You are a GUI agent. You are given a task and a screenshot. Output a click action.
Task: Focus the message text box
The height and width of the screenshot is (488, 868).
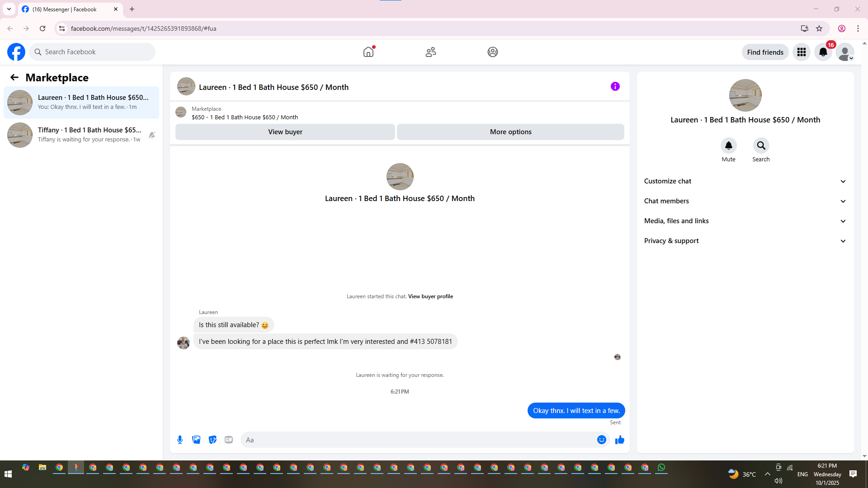coord(418,440)
